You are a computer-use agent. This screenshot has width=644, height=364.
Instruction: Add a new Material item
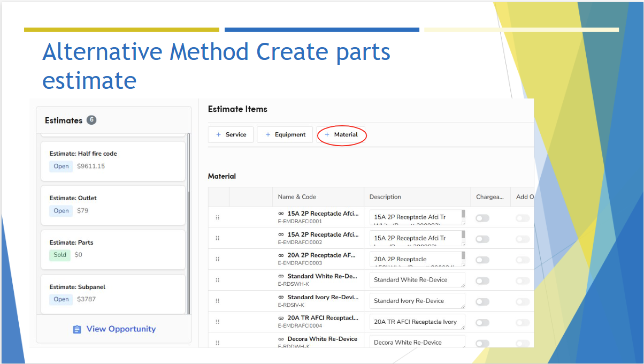341,135
